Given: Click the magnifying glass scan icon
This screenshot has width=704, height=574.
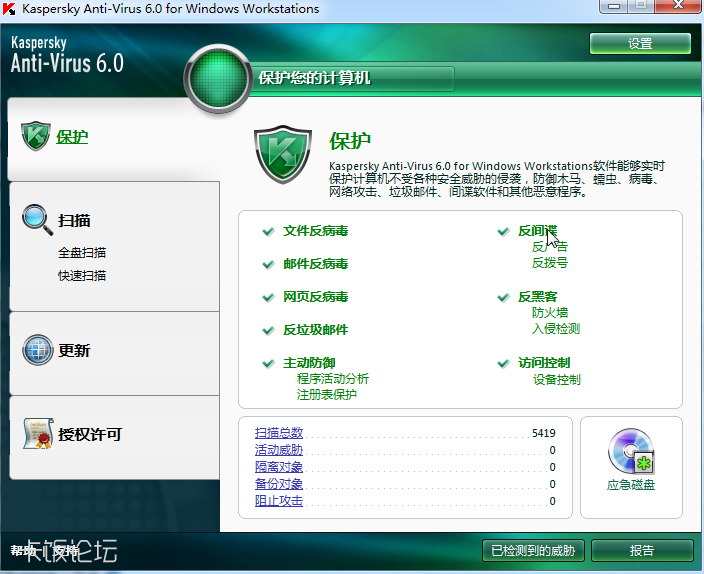Looking at the screenshot, I should pos(37,219).
